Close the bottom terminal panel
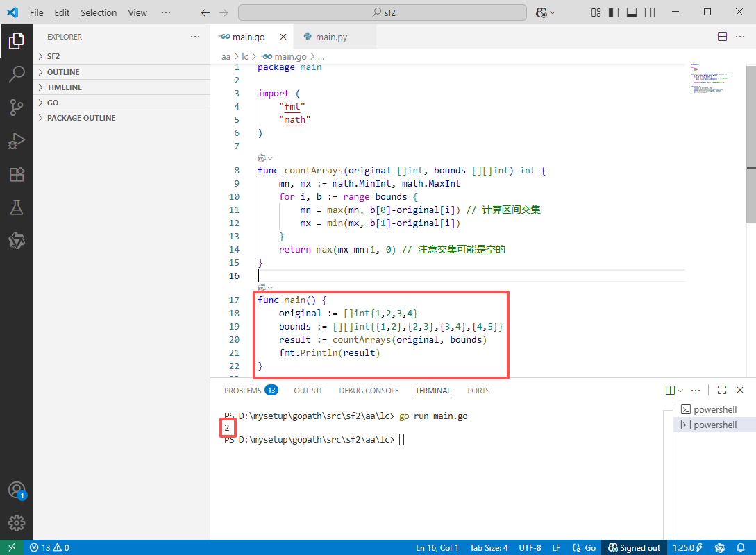 click(740, 390)
